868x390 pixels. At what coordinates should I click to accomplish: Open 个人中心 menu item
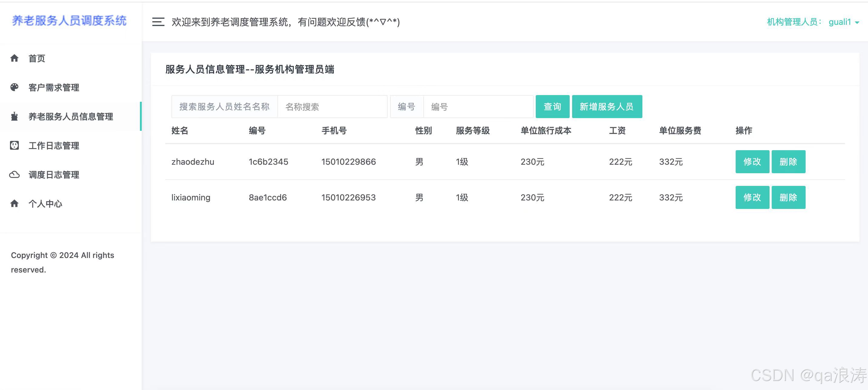(x=45, y=203)
